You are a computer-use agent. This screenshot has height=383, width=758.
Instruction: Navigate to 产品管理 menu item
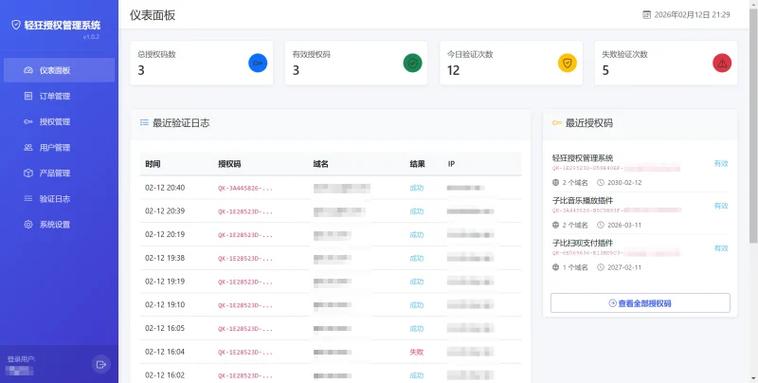click(x=59, y=173)
